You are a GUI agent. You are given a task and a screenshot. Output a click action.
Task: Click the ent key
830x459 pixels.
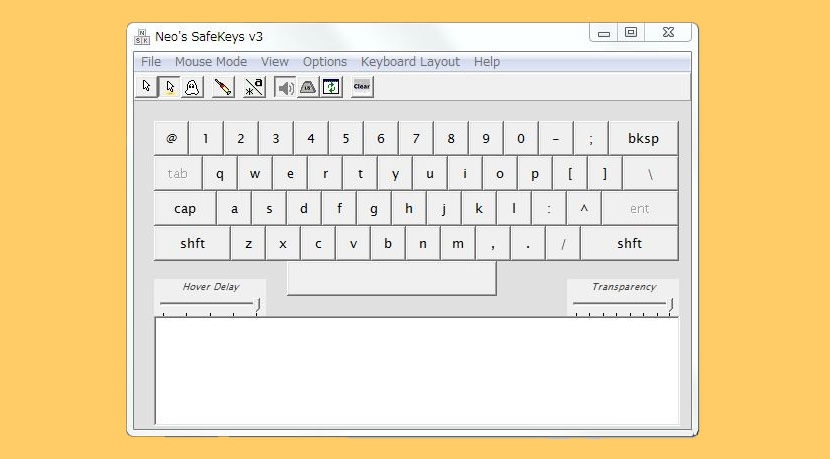click(x=639, y=209)
